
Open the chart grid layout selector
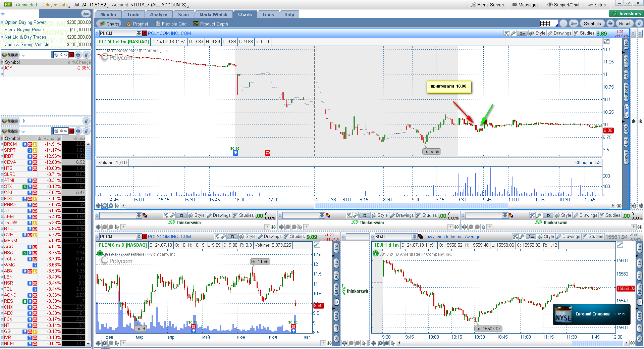[549, 23]
